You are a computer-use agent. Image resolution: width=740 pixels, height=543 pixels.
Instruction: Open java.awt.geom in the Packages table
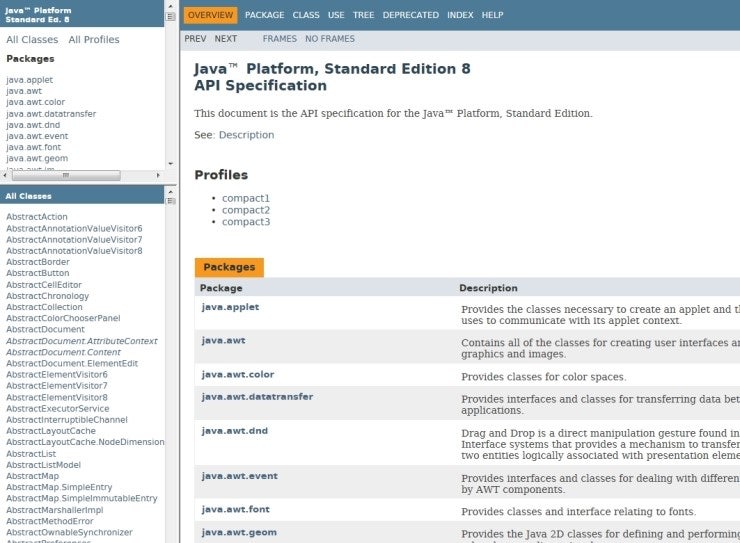click(x=239, y=533)
